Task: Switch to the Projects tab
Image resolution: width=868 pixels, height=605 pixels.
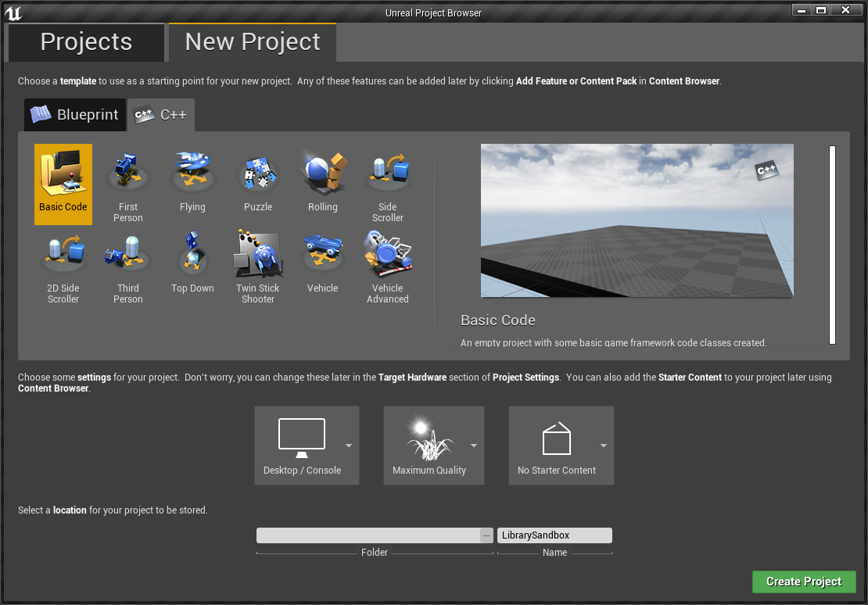Action: pyautogui.click(x=86, y=42)
